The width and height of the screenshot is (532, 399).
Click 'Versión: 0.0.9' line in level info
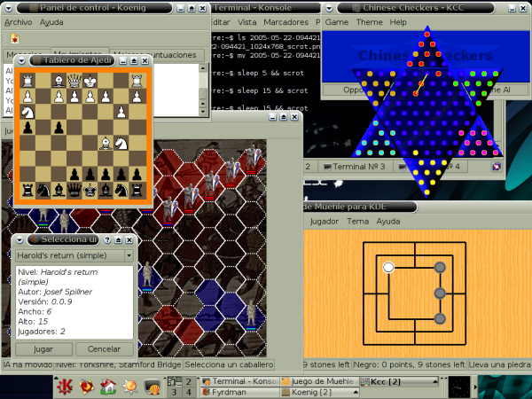[45, 301]
